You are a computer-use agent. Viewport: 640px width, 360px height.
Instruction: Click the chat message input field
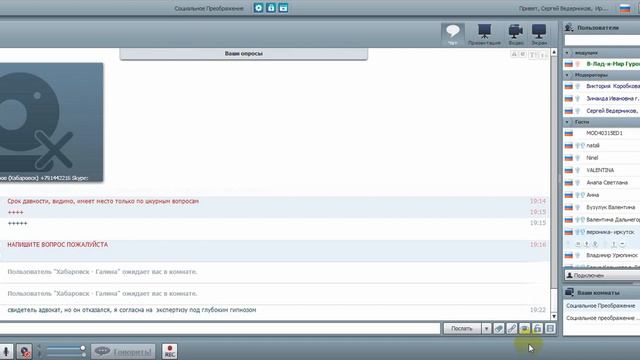(220, 328)
